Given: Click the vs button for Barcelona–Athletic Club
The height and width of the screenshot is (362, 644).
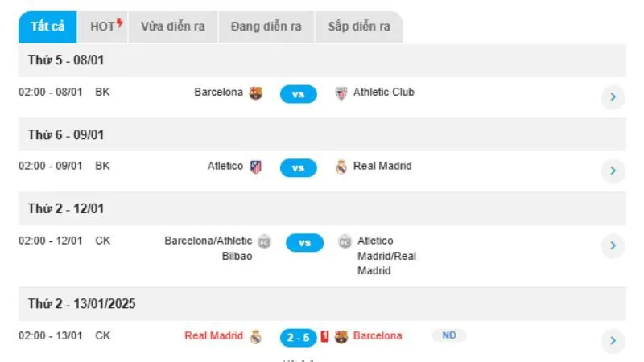Looking at the screenshot, I should [x=298, y=94].
